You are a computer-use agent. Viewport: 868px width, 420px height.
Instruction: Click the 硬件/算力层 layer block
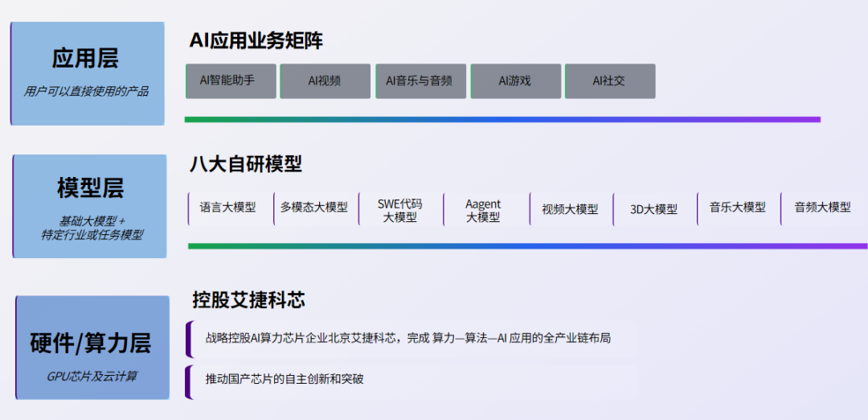click(92, 348)
